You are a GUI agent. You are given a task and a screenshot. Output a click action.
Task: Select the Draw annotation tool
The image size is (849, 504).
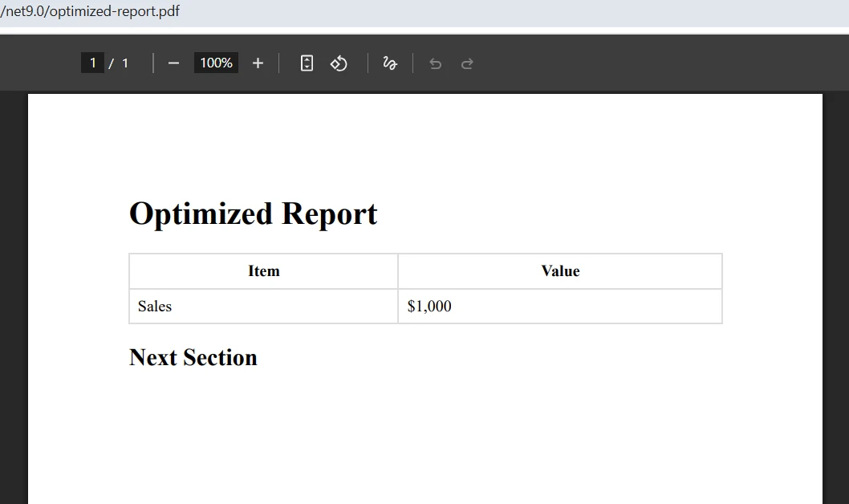point(390,63)
